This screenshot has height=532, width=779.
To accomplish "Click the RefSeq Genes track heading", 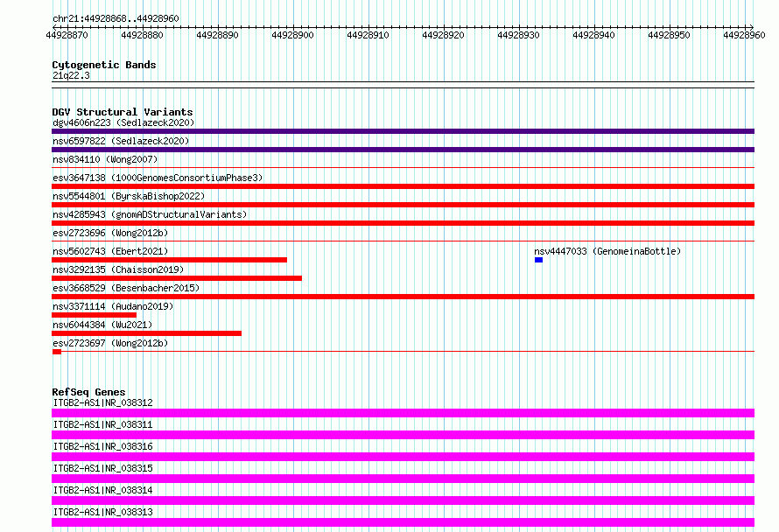I will [88, 392].
